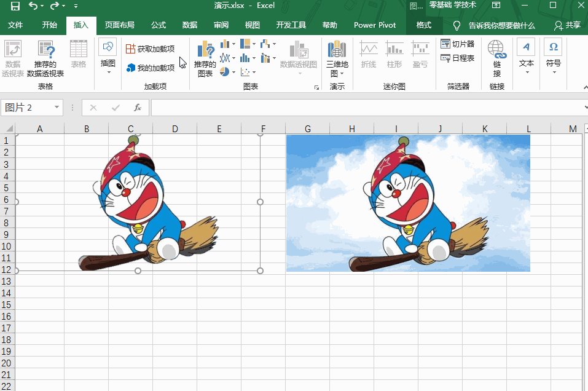The image size is (588, 391).
Task: Undo the last action
Action: pos(33,6)
